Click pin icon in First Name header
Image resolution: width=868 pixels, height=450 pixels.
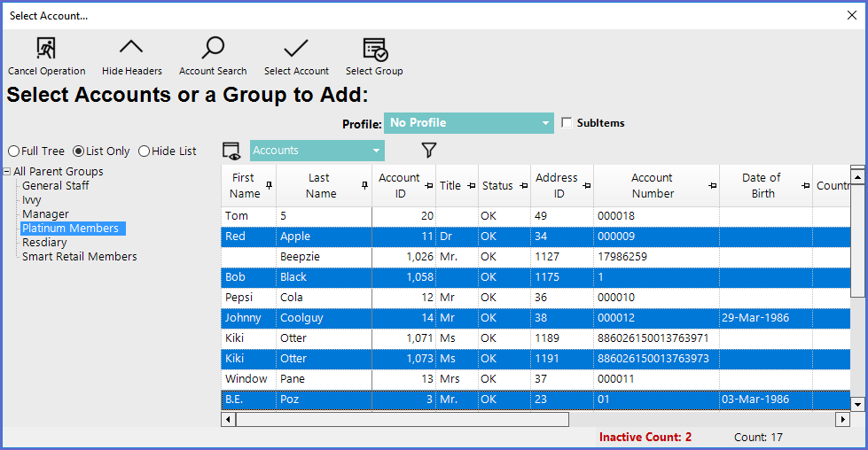[x=270, y=185]
